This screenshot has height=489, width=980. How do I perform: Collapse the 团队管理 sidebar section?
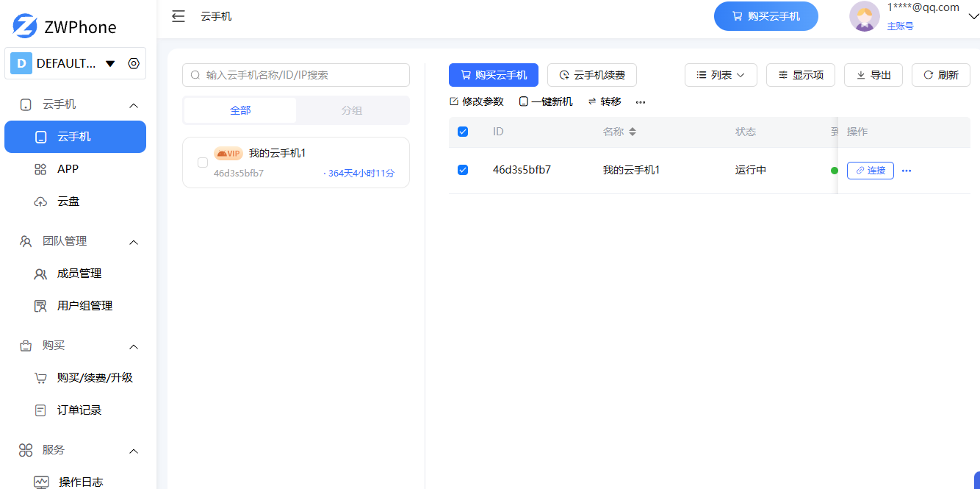134,242
